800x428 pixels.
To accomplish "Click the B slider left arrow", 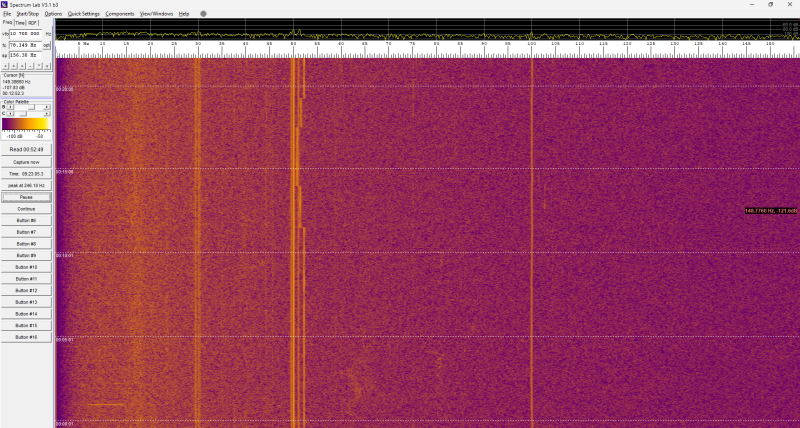I will pos(10,107).
